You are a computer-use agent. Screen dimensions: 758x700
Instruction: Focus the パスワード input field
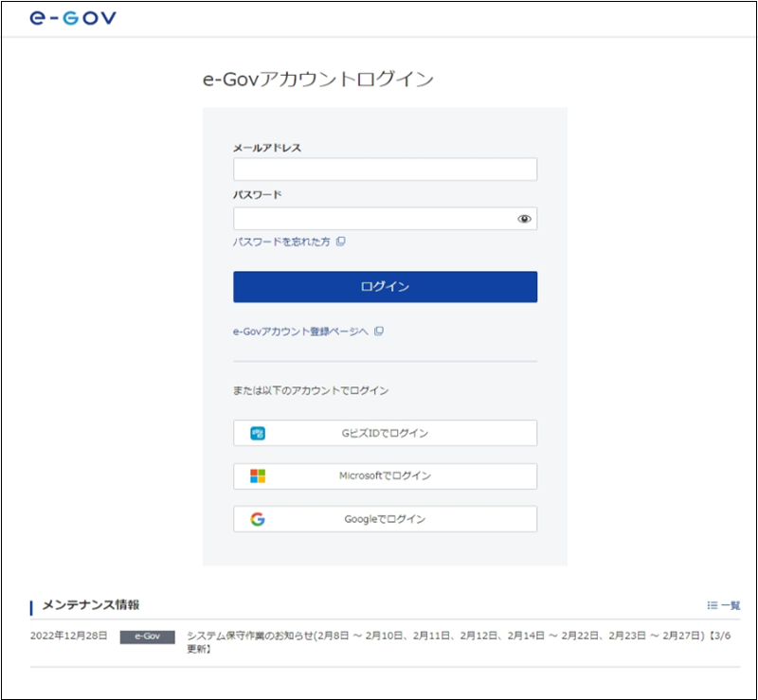pos(385,219)
